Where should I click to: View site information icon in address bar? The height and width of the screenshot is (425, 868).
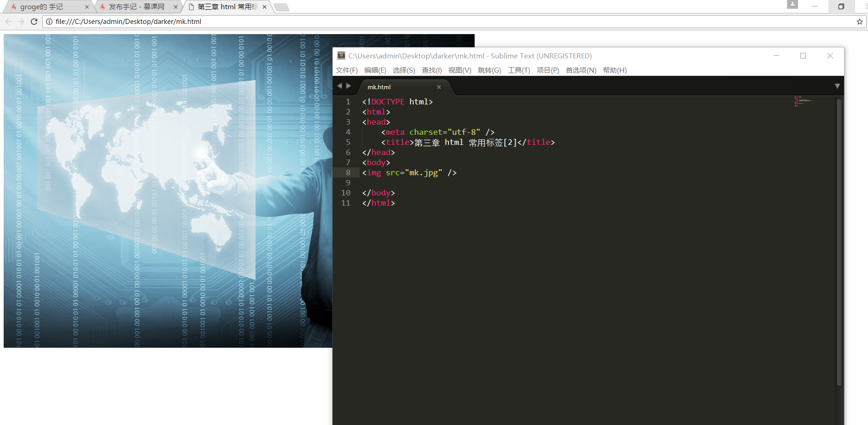49,22
